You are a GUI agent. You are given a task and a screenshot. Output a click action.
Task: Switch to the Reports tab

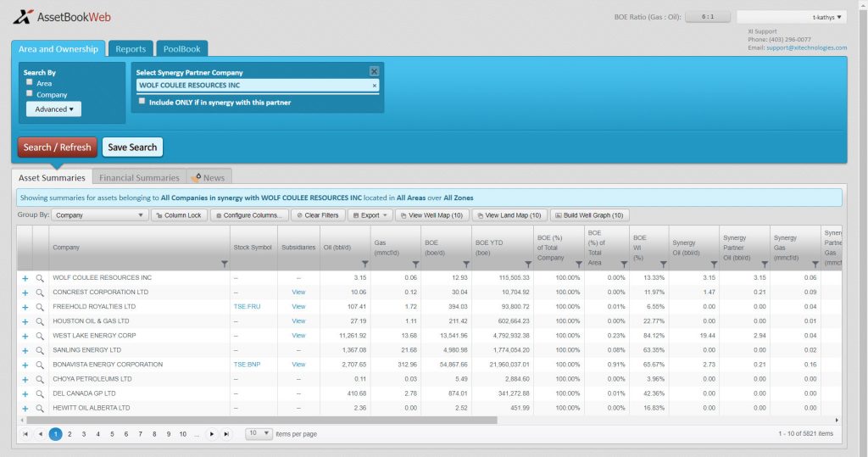[x=131, y=48]
